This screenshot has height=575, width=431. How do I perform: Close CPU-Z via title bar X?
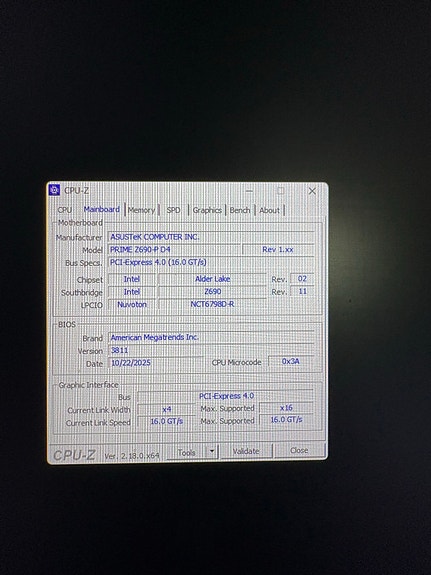(312, 191)
